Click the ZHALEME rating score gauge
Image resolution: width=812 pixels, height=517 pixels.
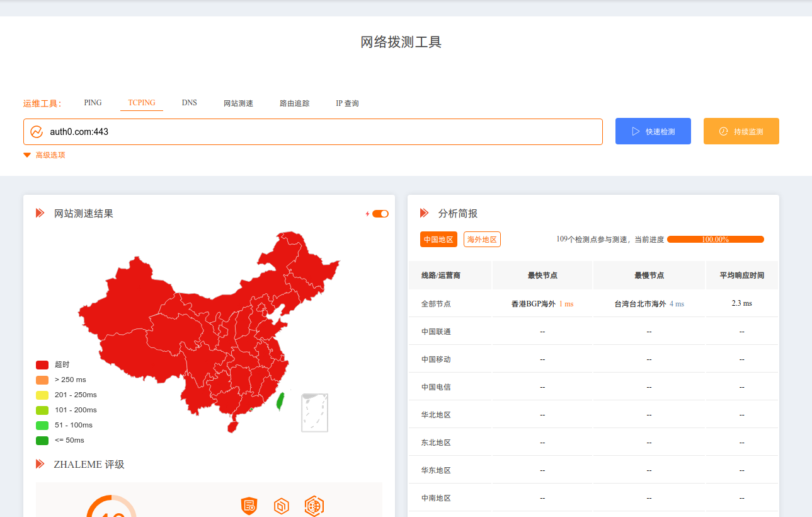tap(112, 506)
